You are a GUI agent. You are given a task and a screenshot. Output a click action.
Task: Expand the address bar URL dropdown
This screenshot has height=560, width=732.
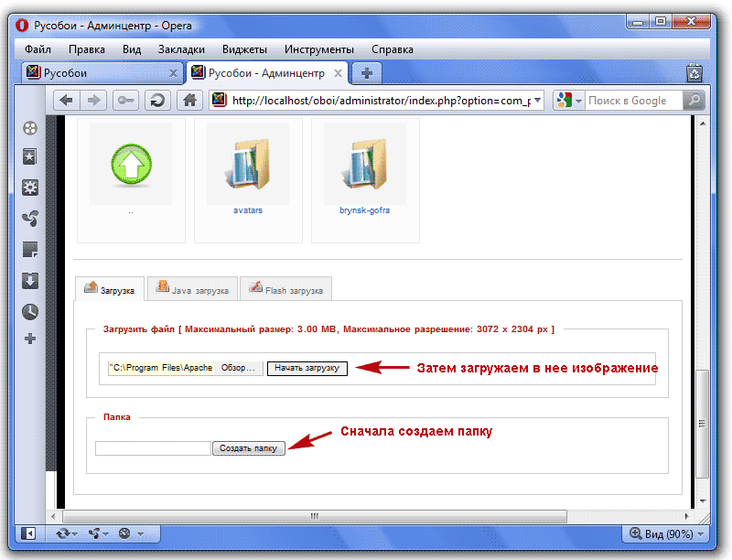click(537, 101)
